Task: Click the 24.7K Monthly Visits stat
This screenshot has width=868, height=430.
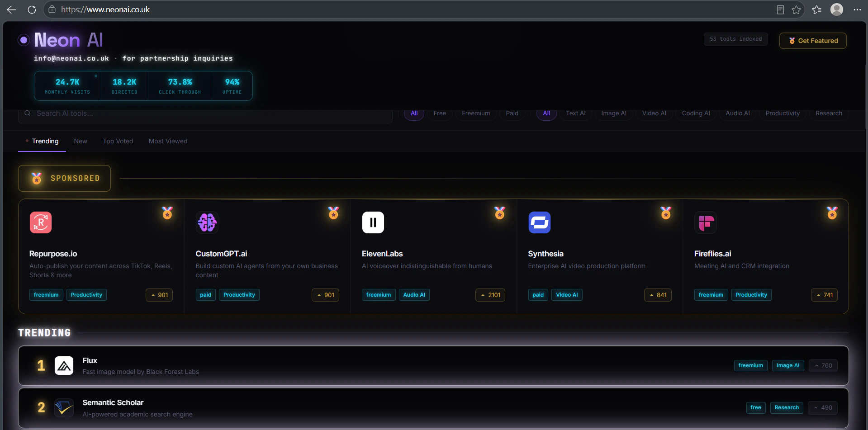Action: coord(67,86)
